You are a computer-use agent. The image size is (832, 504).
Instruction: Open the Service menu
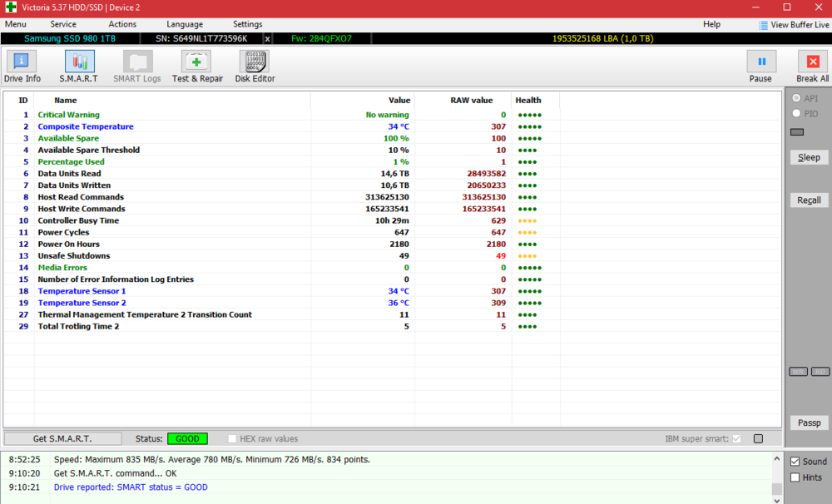(63, 24)
